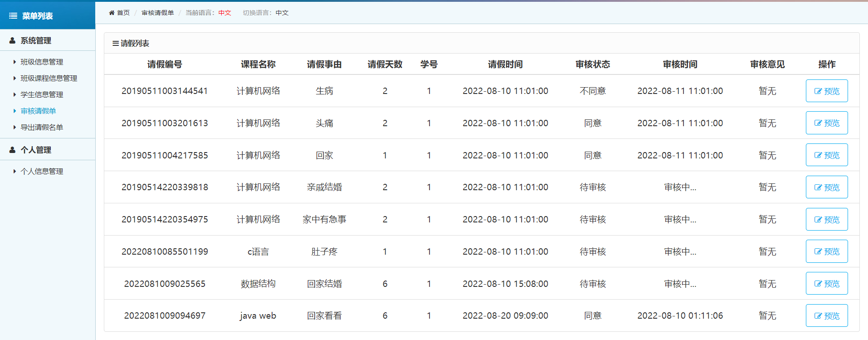Preview leave request 2022081008550​1199
Screen dimensions: 868x340
(x=827, y=251)
